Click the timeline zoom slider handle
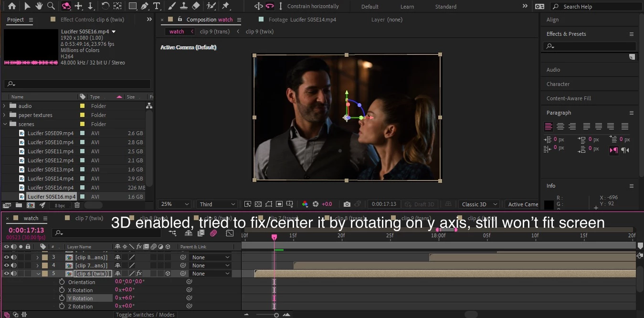The image size is (644, 318). (276, 315)
